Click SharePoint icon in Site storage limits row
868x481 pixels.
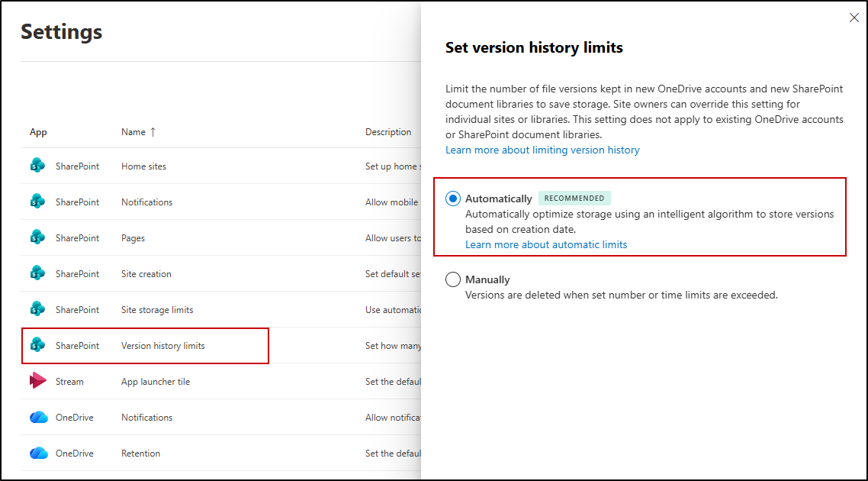click(x=37, y=309)
